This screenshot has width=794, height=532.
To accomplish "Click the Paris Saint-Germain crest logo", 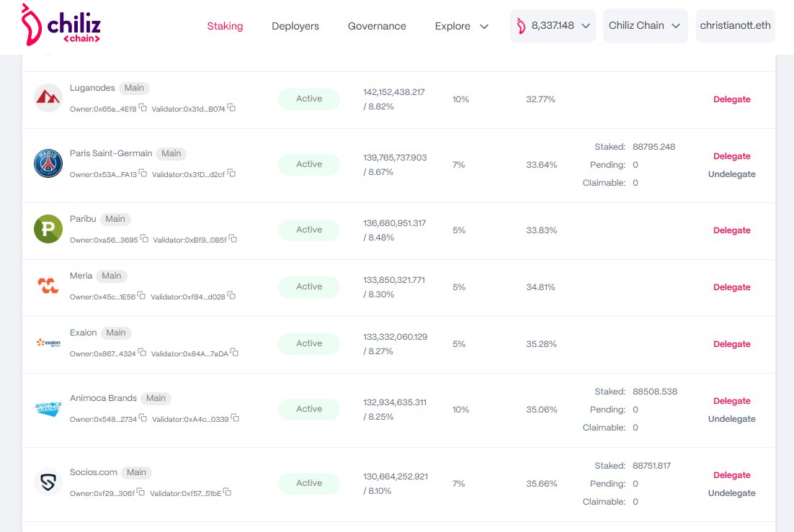I will pos(48,163).
